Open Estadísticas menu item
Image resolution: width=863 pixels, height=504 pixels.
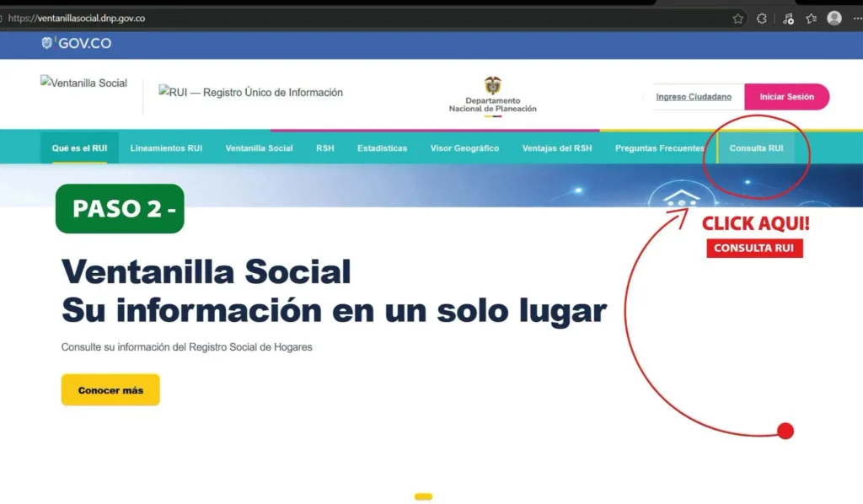point(382,148)
